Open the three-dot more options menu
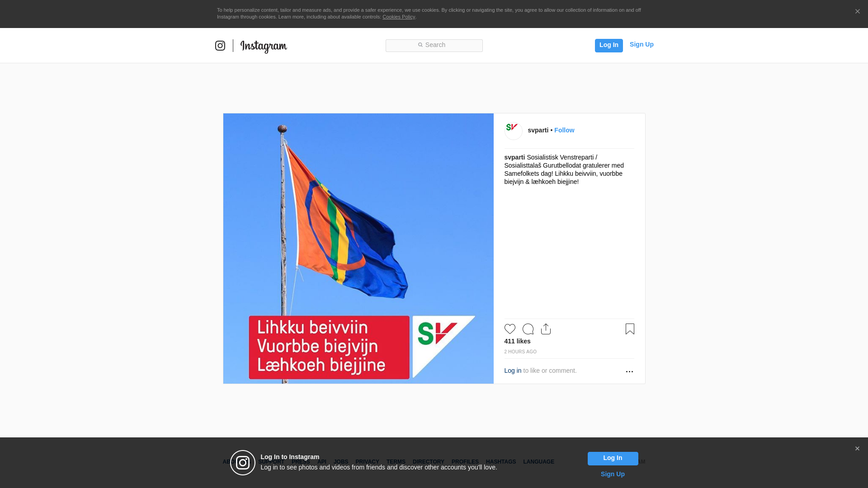868x488 pixels. coord(629,371)
